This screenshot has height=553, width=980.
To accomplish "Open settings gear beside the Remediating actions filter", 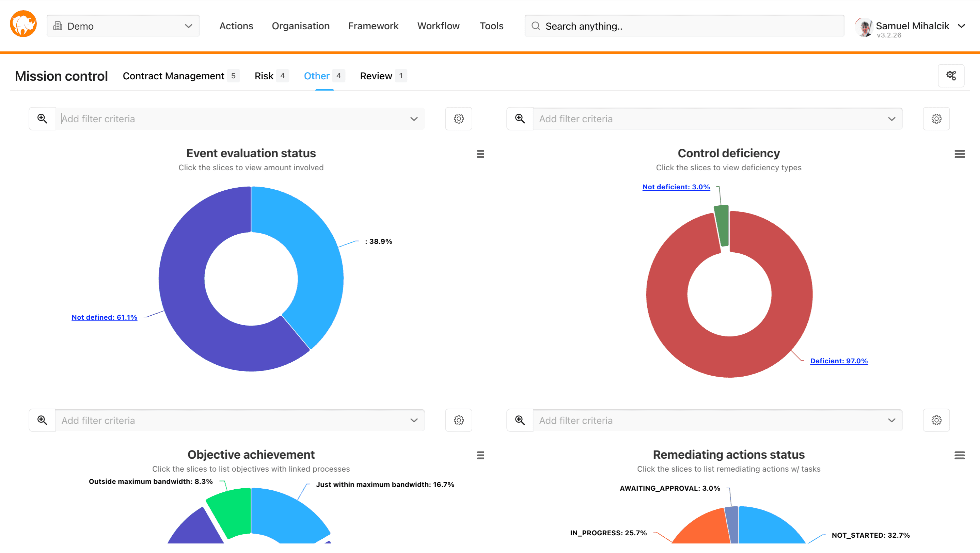I will click(936, 420).
